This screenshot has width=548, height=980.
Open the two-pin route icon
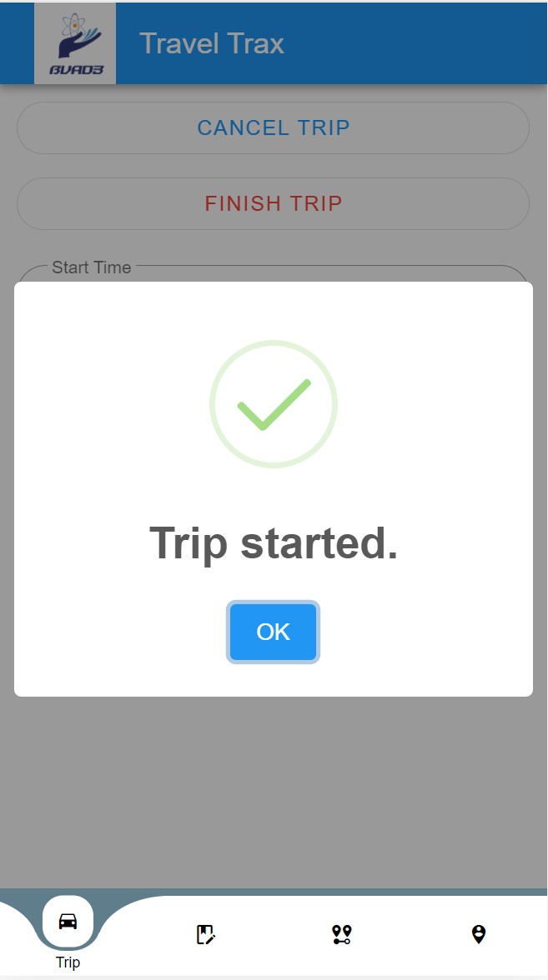(341, 934)
